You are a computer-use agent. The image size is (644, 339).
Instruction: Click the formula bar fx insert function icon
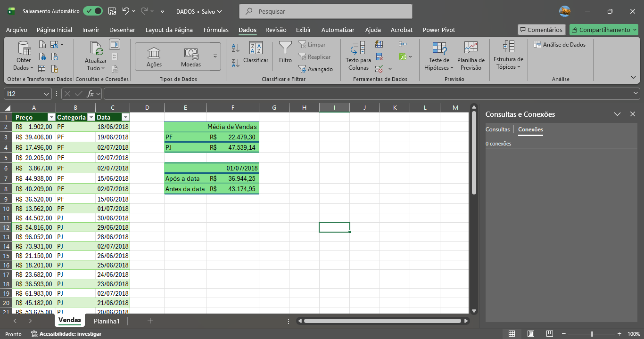(x=91, y=93)
